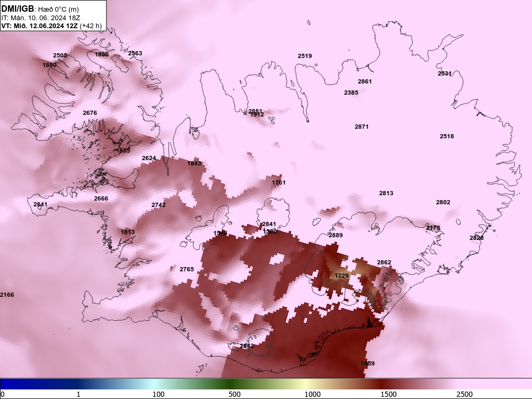
Task: Click the 2178 height value
Action: click(x=433, y=228)
